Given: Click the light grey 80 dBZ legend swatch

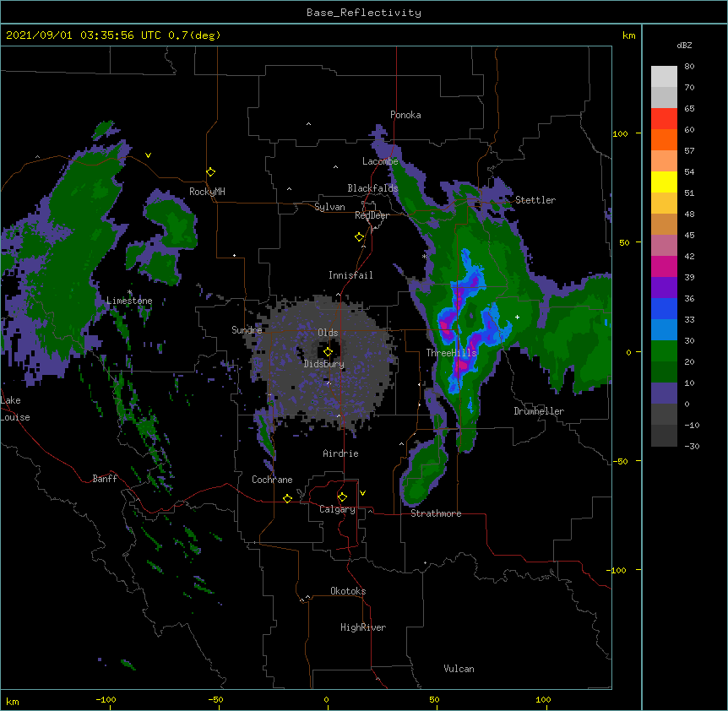Looking at the screenshot, I should [664, 77].
